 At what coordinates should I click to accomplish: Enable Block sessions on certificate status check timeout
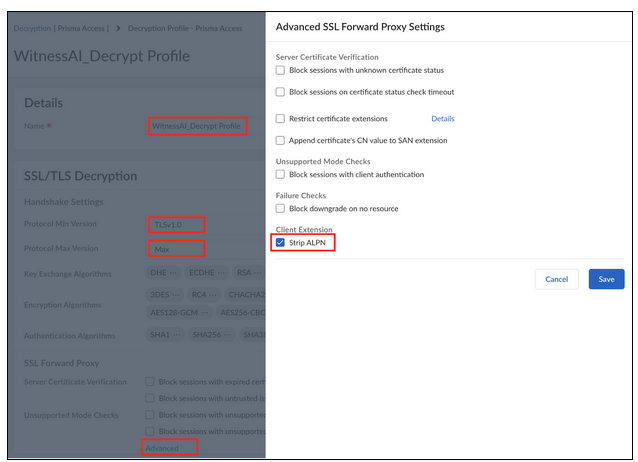280,92
